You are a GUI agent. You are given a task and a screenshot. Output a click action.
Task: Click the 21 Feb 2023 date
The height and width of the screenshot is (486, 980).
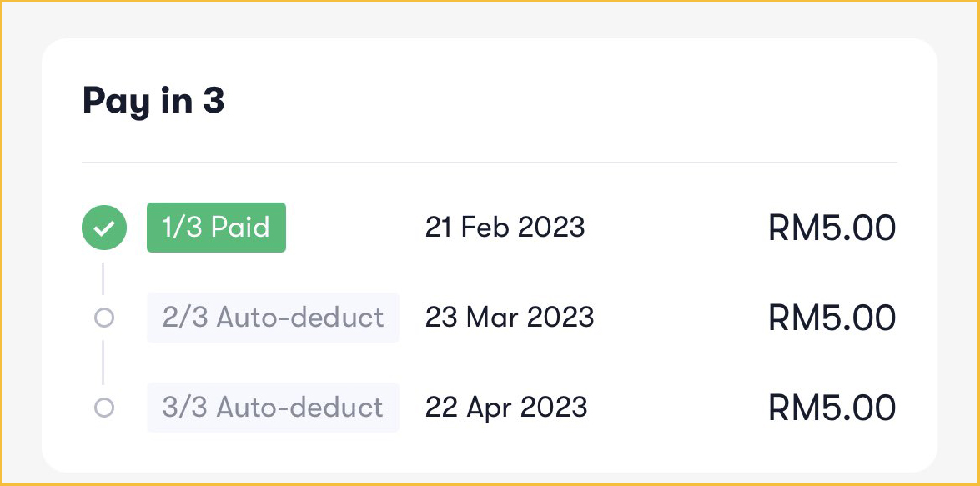pos(505,228)
